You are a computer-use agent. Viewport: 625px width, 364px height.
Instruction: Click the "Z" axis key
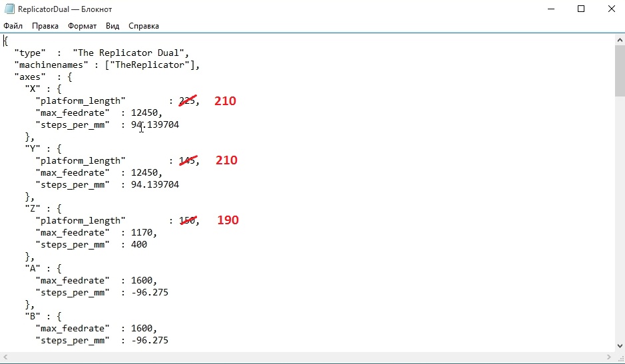click(x=33, y=208)
